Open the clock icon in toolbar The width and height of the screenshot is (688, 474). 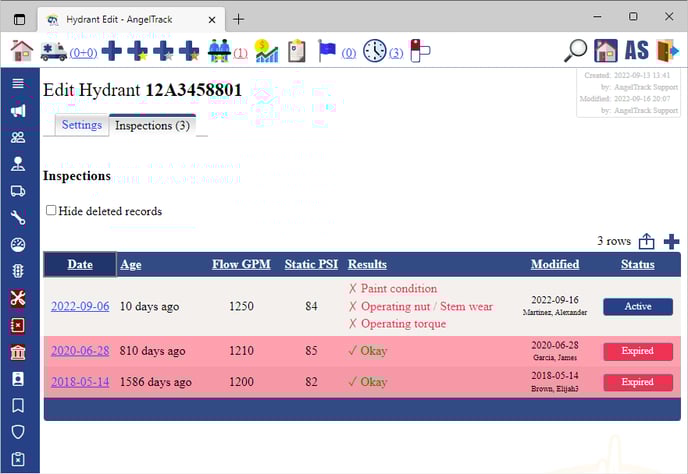click(x=374, y=50)
